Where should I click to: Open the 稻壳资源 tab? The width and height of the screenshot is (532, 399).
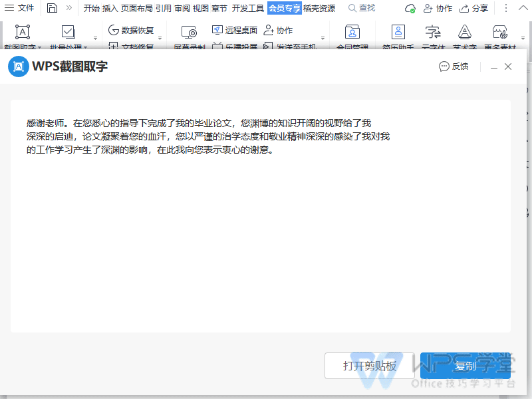tap(319, 8)
